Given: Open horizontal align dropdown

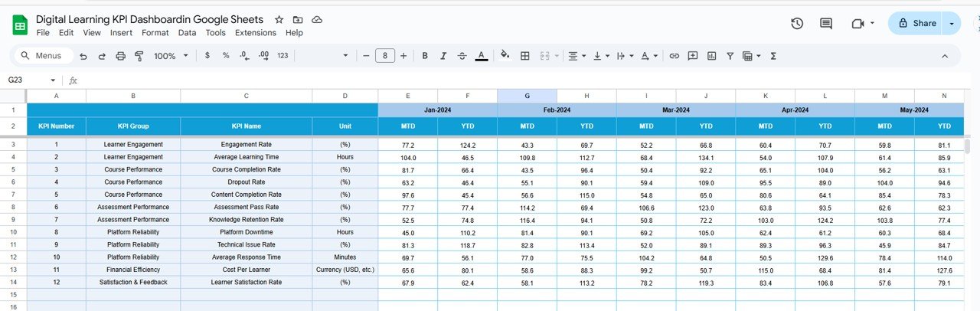Looking at the screenshot, I should pyautogui.click(x=575, y=56).
